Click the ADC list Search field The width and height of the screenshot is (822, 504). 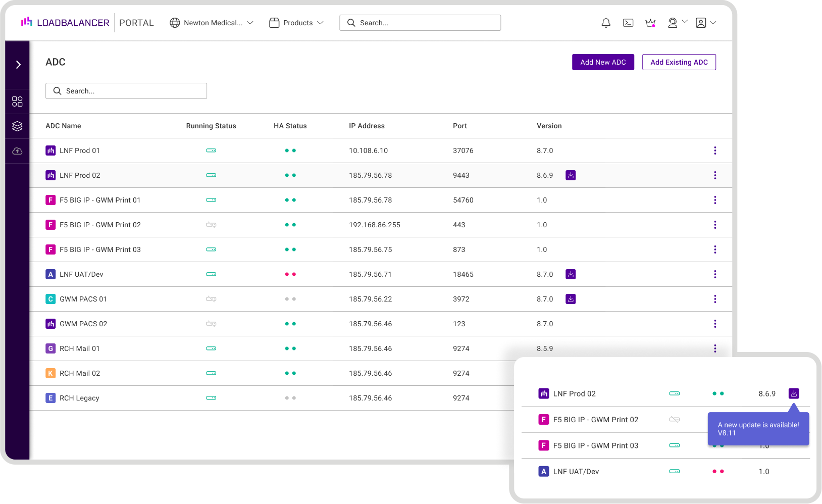click(126, 91)
